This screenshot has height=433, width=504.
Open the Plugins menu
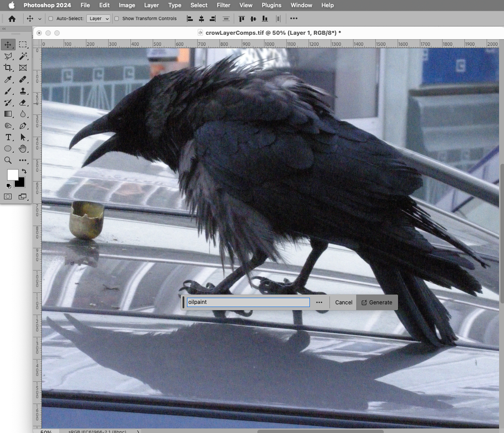271,5
